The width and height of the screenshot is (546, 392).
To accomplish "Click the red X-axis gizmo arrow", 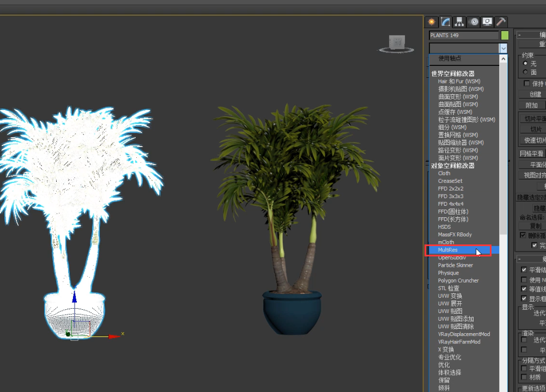I will click(x=114, y=336).
